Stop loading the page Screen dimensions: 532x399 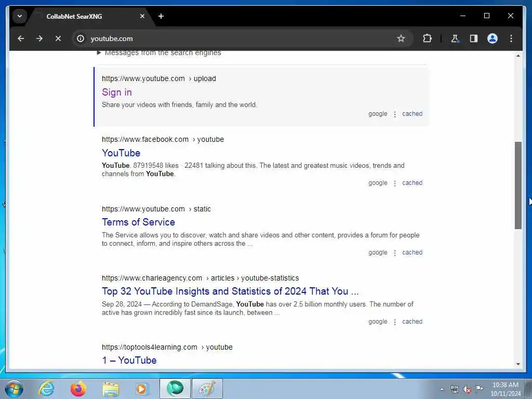coord(58,38)
